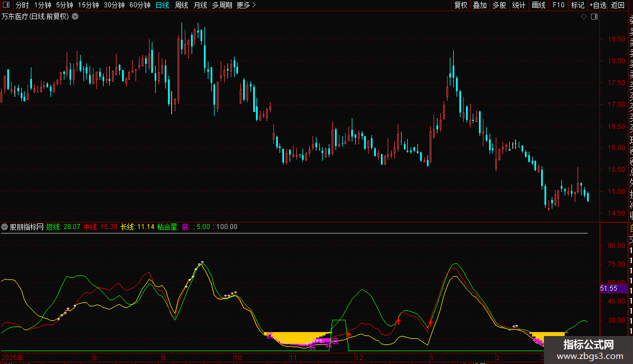Add stock using +自选 button
Image resolution: width=633 pixels, height=364 pixels.
[x=597, y=6]
